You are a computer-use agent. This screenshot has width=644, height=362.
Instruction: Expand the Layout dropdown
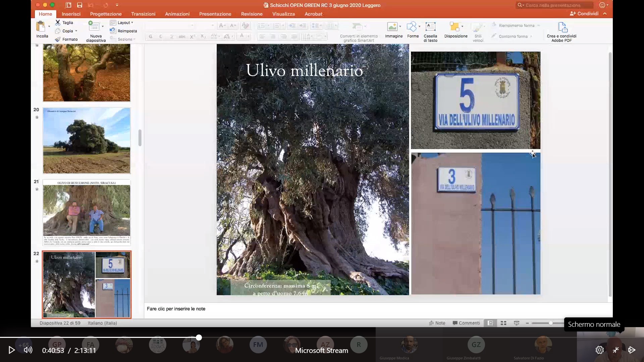[x=125, y=22]
